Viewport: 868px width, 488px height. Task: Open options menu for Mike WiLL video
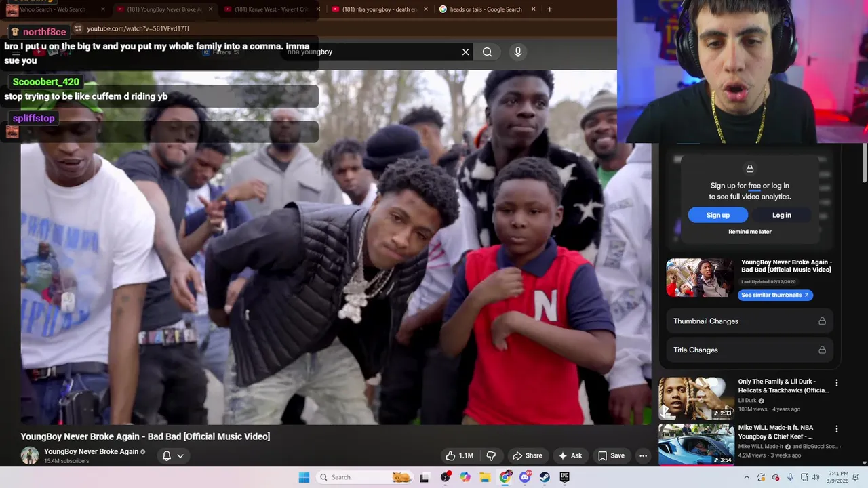click(x=836, y=429)
